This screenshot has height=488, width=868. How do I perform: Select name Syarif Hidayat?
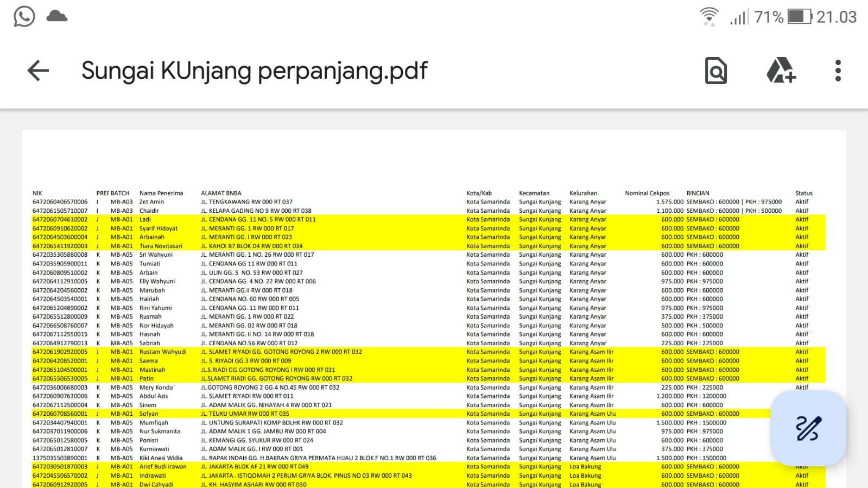(159, 229)
